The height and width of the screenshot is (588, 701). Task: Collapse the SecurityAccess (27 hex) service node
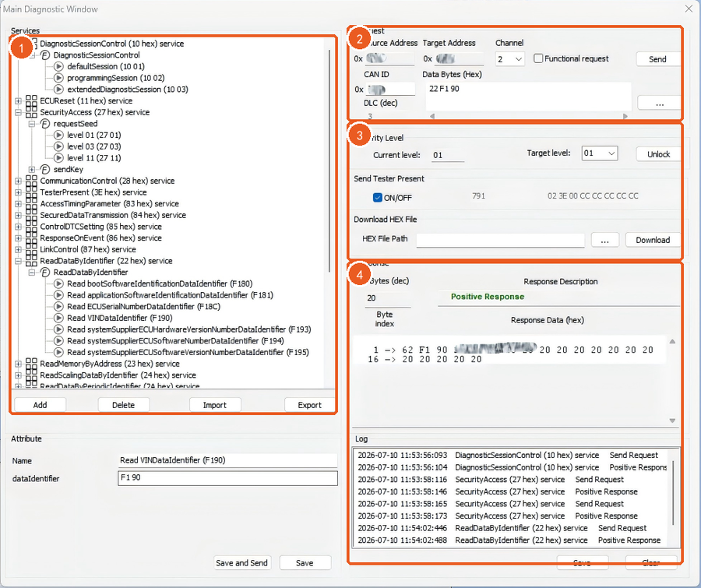coord(19,112)
